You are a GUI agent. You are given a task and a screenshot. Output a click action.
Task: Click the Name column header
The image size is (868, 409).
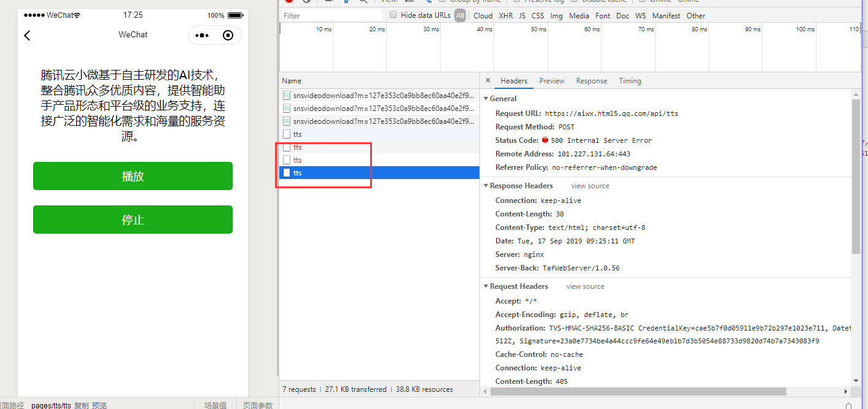click(x=379, y=80)
